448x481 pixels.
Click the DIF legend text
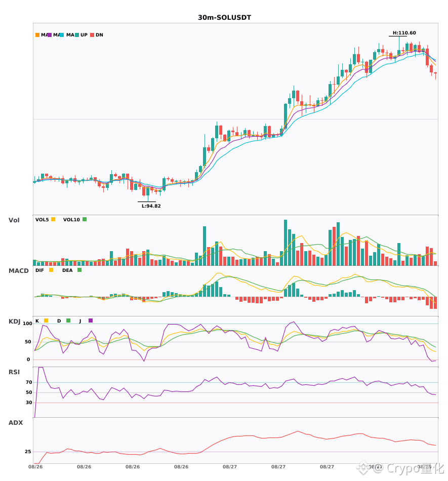pyautogui.click(x=39, y=270)
